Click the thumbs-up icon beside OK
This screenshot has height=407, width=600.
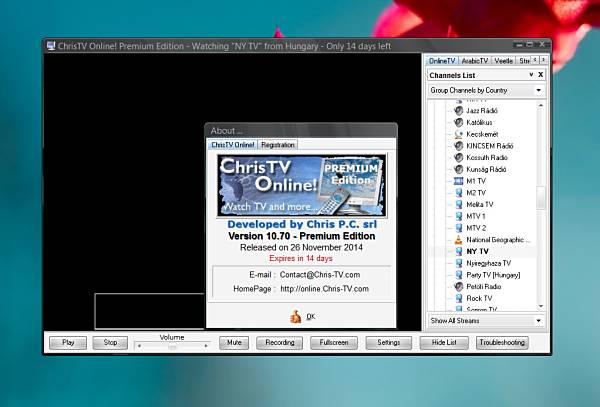pyautogui.click(x=295, y=316)
